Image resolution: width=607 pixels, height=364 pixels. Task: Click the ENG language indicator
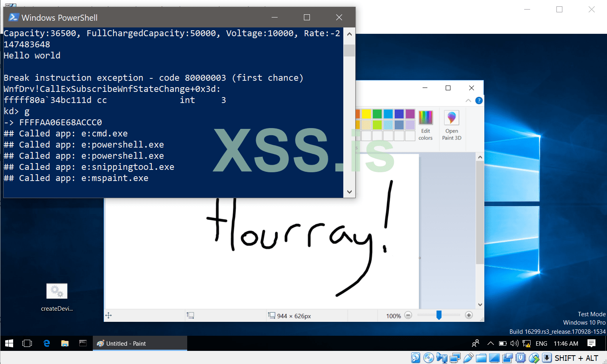click(541, 343)
